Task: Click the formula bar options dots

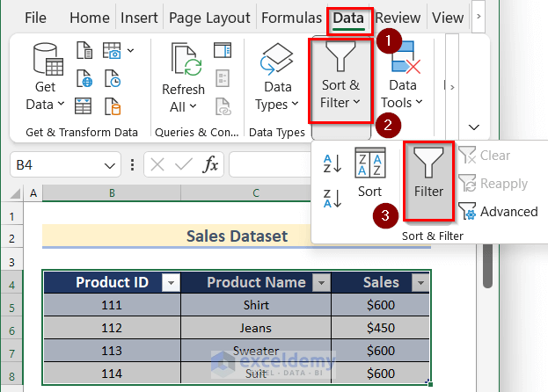Action: tap(132, 164)
